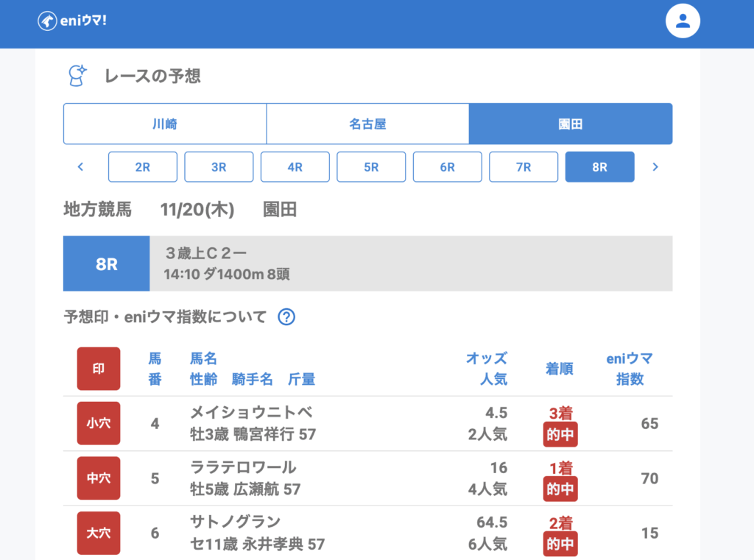
Task: Choose the 7R race button
Action: 524,167
